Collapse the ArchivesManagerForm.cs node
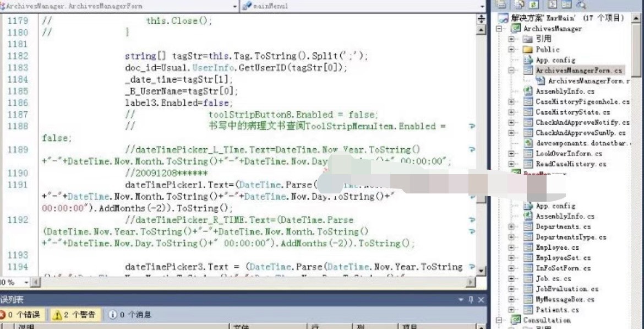 512,71
